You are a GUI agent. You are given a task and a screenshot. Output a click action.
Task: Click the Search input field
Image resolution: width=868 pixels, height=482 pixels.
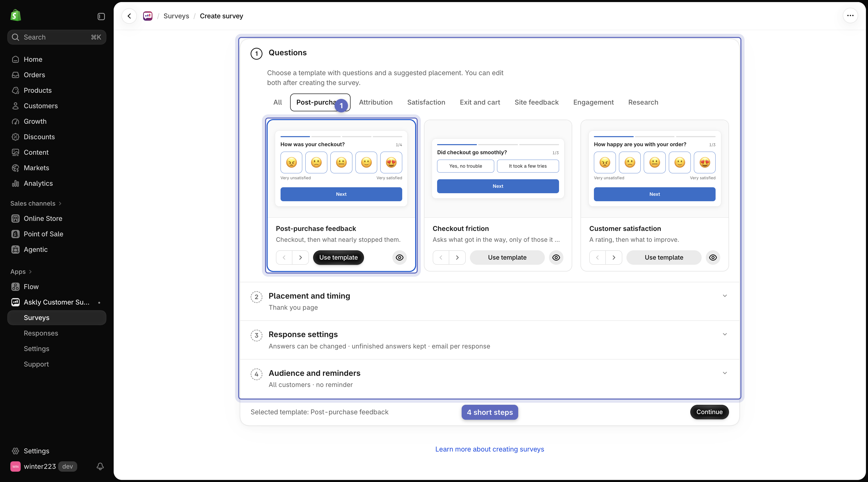pyautogui.click(x=57, y=37)
